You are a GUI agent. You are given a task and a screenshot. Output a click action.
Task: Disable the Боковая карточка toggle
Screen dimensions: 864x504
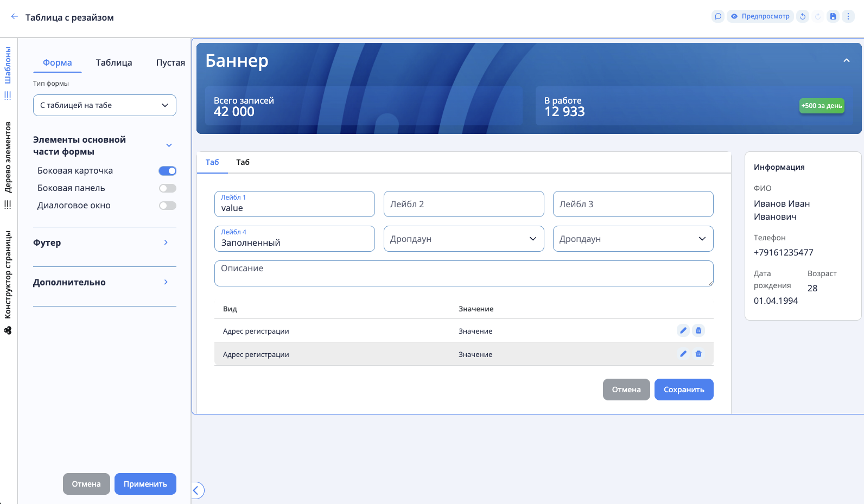tap(168, 171)
